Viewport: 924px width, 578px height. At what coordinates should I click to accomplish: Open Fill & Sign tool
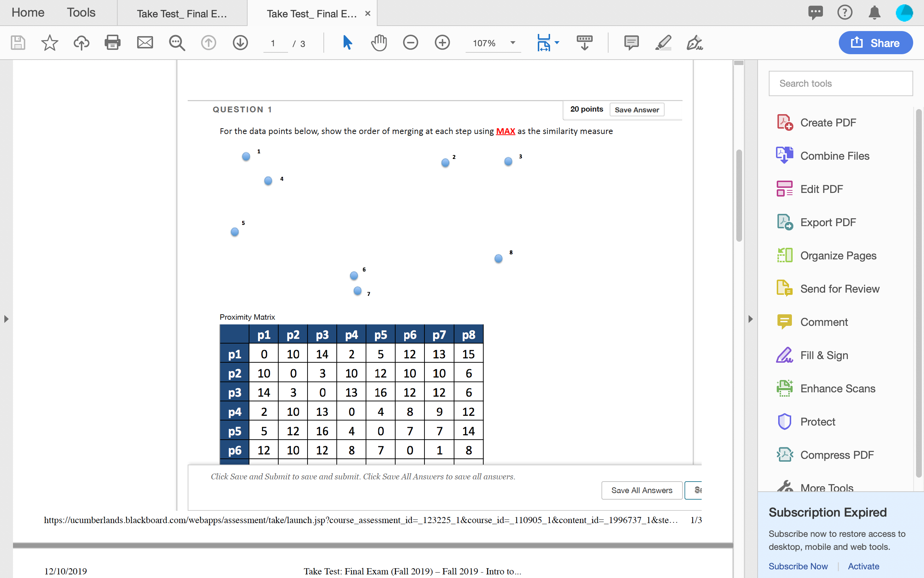point(812,355)
